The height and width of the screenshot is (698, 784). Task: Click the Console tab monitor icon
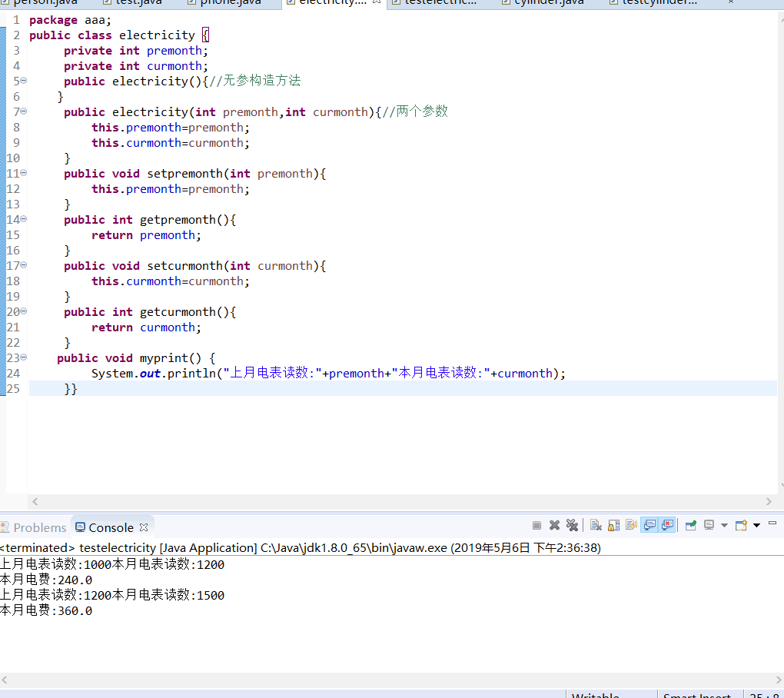80,527
